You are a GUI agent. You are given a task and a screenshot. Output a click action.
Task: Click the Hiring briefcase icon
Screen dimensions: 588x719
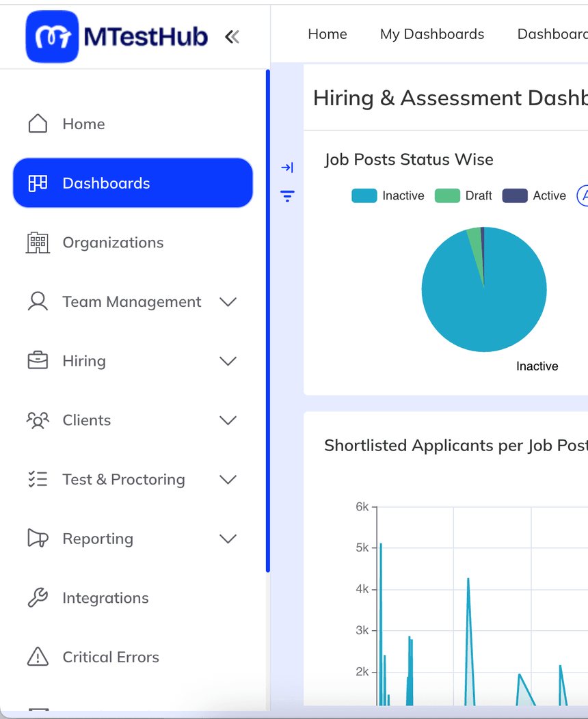point(38,361)
